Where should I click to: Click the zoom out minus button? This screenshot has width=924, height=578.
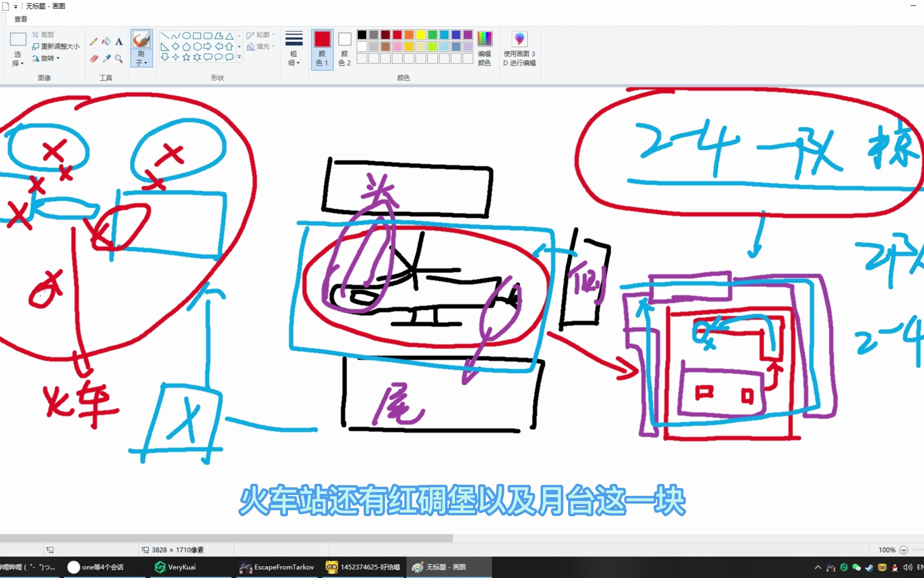pyautogui.click(x=903, y=550)
